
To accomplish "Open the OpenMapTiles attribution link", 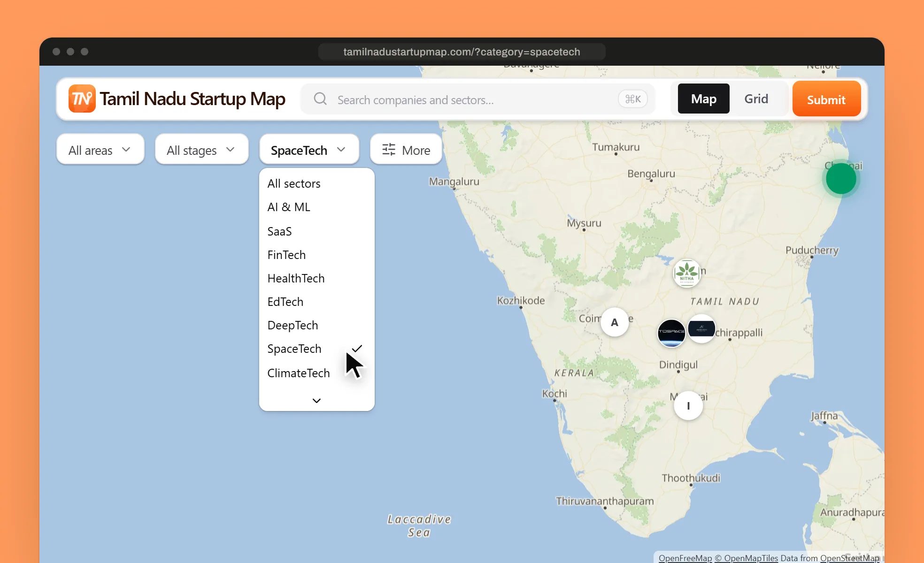I will tap(747, 558).
